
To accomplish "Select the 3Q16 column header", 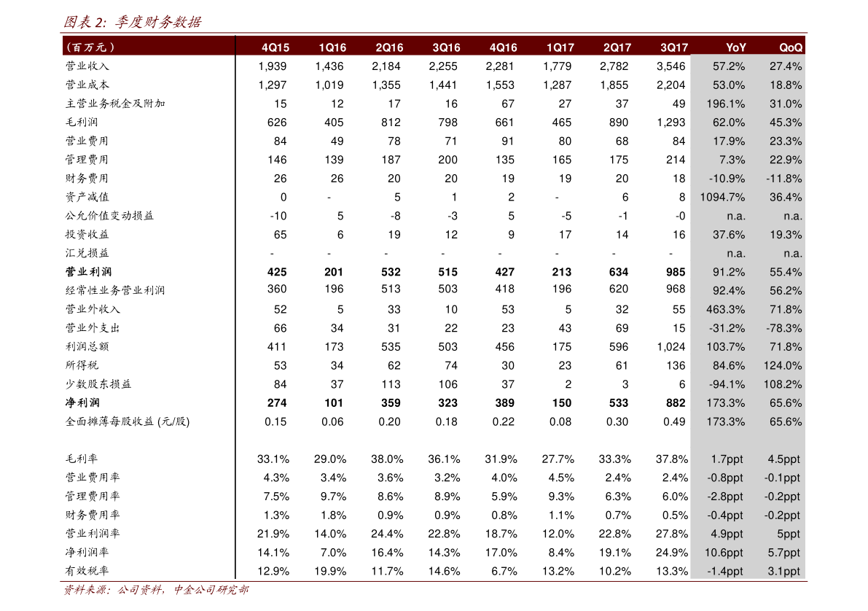I will tap(446, 47).
